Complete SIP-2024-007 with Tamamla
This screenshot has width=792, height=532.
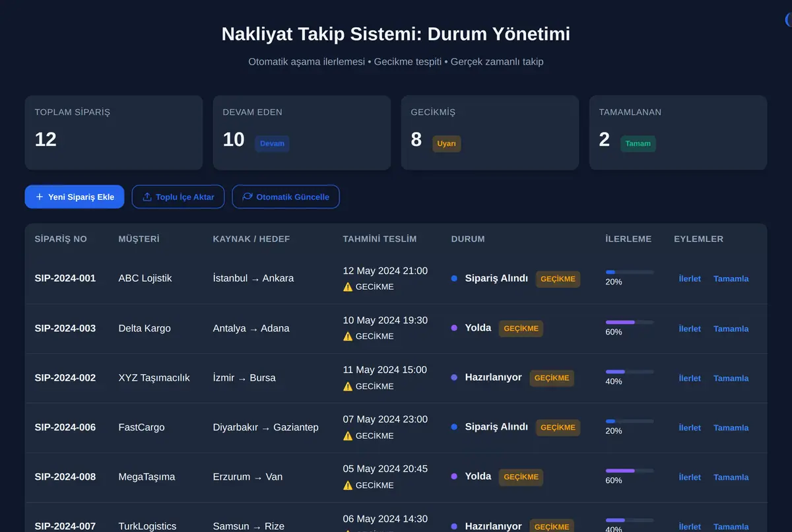click(x=731, y=527)
